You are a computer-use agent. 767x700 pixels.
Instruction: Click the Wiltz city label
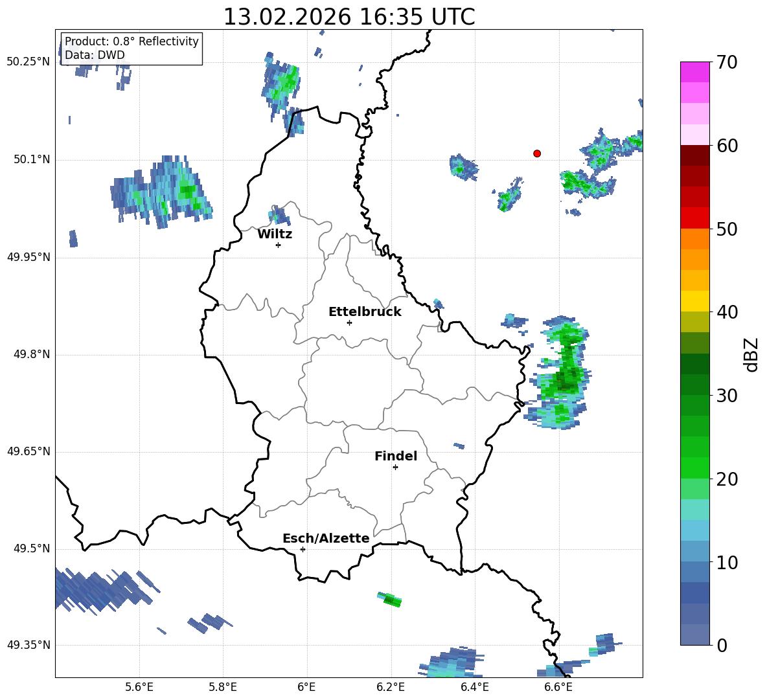tap(275, 234)
